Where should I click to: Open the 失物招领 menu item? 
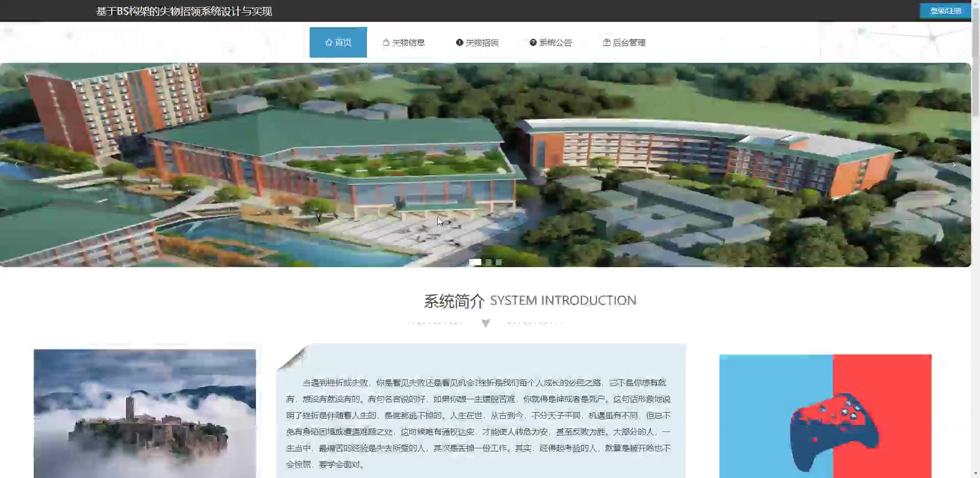[477, 42]
